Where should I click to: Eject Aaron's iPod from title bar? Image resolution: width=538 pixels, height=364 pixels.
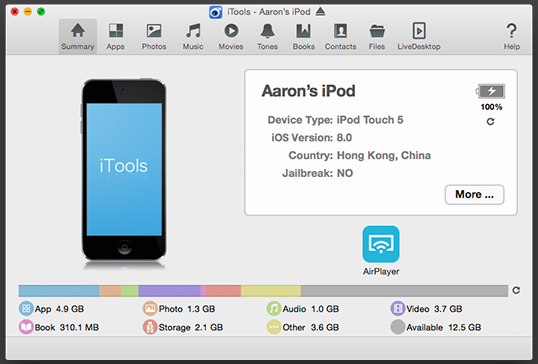320,12
